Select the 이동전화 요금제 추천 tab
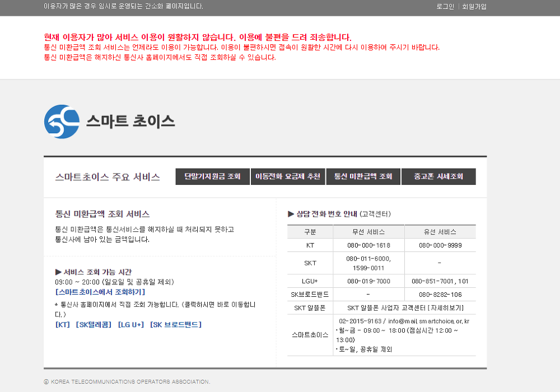This screenshot has width=560, height=392. point(288,176)
